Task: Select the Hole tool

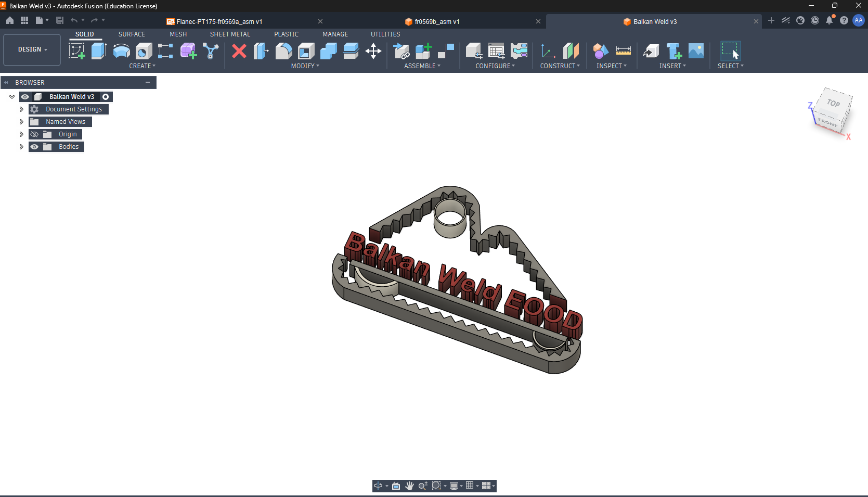Action: [144, 51]
